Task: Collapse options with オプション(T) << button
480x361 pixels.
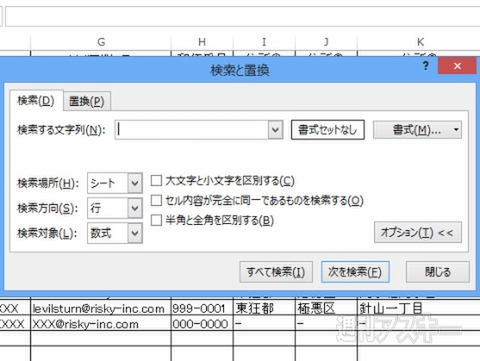Action: coord(418,232)
